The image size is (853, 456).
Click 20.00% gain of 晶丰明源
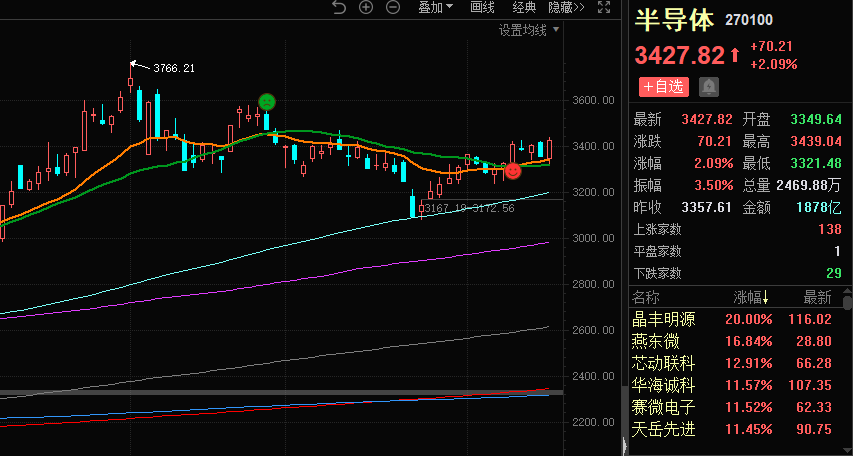749,319
